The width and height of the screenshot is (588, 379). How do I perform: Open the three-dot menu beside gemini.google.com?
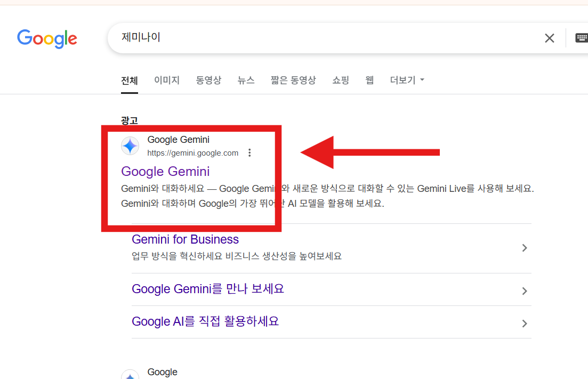249,152
